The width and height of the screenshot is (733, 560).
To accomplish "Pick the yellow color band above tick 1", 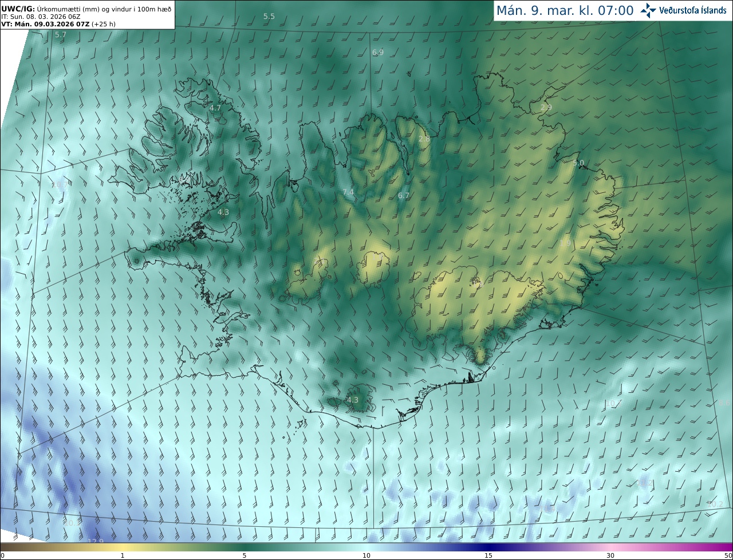I will pyautogui.click(x=123, y=547).
